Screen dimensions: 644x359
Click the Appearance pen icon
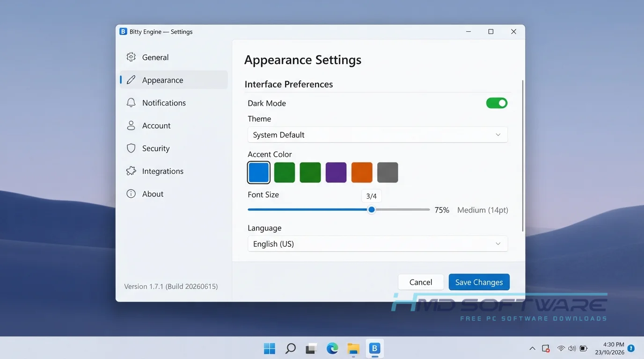coord(131,80)
